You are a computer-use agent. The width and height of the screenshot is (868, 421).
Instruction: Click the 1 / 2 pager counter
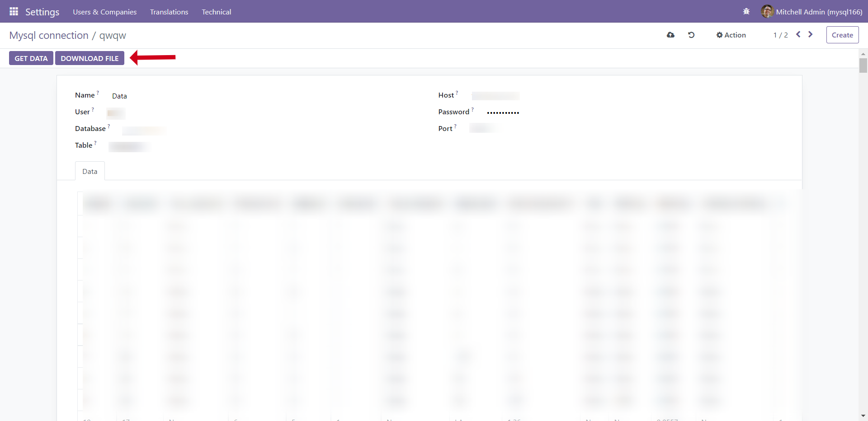tap(780, 35)
